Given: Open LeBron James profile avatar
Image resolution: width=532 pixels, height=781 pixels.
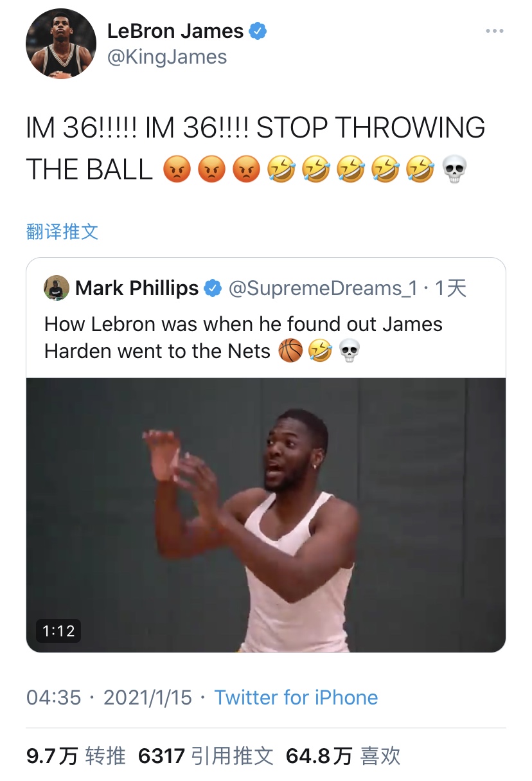Looking at the screenshot, I should (61, 44).
